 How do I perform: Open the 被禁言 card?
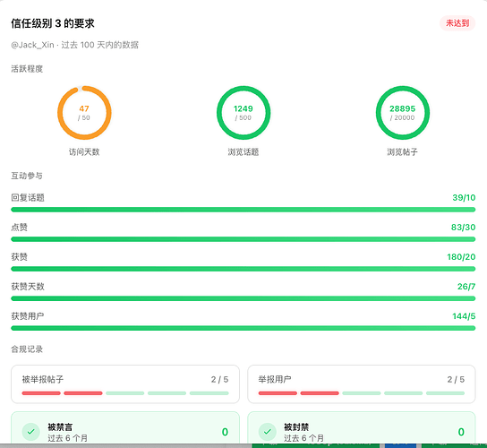tap(125, 428)
